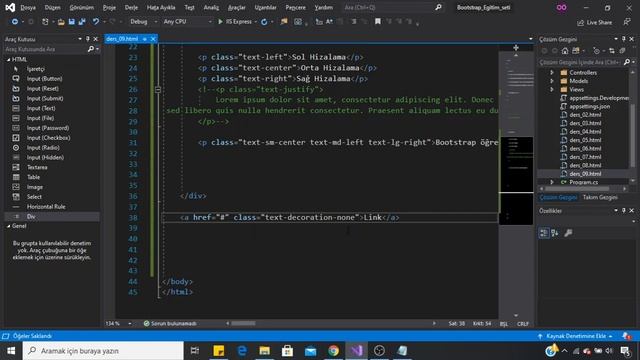
Task: Click the Windows taskbar search box
Action: pos(103,351)
